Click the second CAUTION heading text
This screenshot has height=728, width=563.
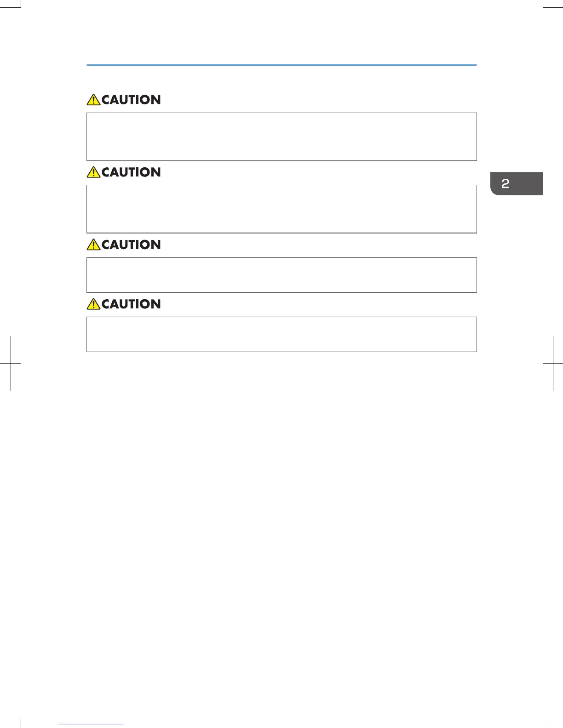[131, 172]
